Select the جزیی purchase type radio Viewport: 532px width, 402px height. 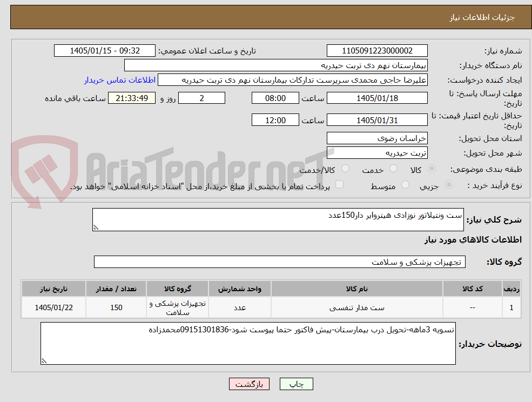click(x=448, y=185)
